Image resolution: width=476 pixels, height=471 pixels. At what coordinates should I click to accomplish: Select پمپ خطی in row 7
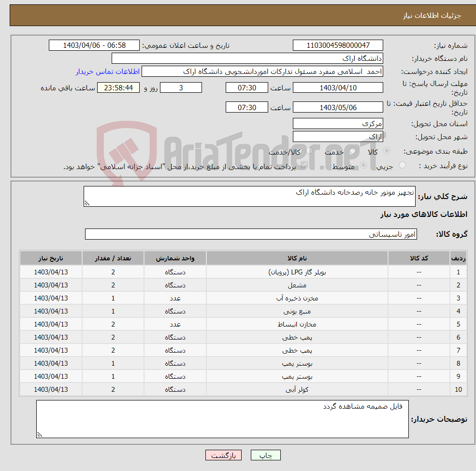pyautogui.click(x=297, y=350)
